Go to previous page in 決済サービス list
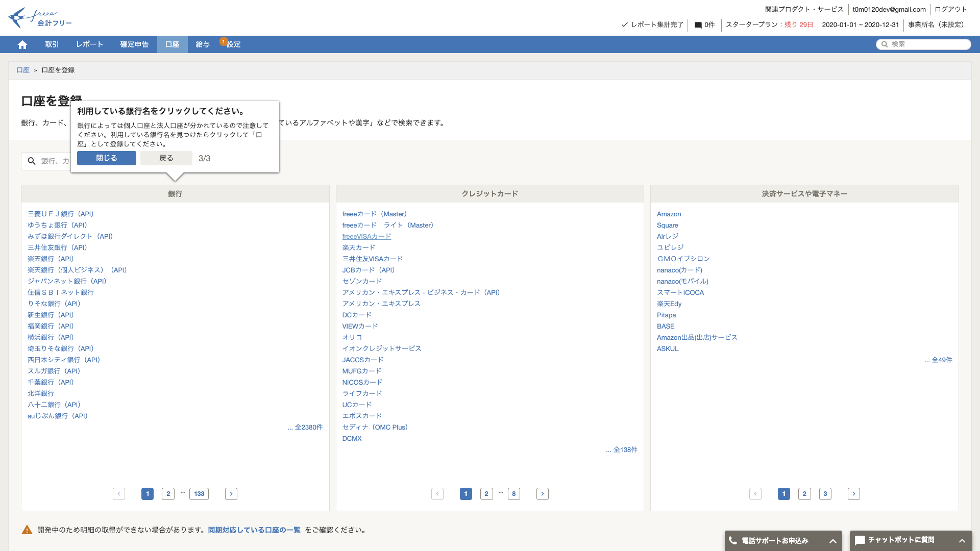Screen dimensions: 980x551 [x=755, y=494]
